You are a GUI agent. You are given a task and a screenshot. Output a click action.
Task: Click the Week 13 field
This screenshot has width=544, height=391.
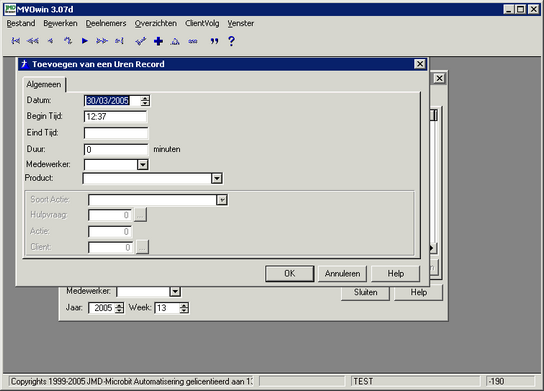coord(167,308)
